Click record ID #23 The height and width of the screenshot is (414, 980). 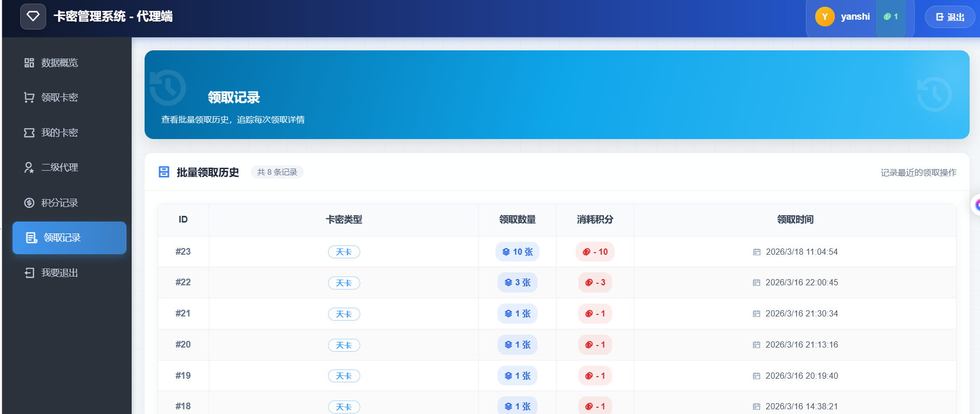point(183,252)
